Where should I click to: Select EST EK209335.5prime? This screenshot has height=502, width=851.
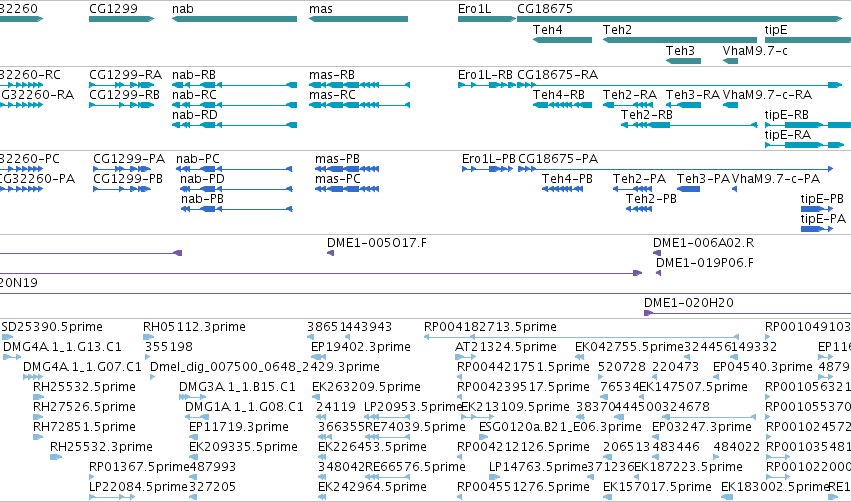193,457
